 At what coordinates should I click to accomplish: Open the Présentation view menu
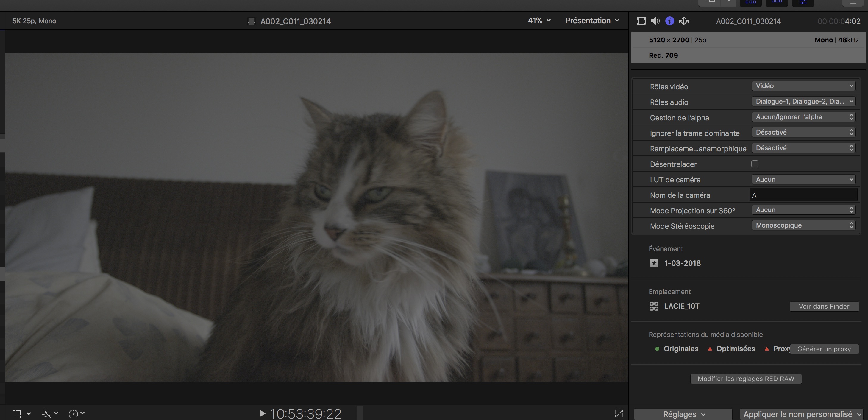[592, 21]
